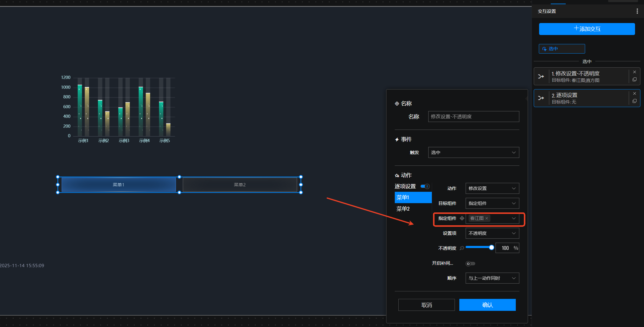Screen dimensions: 644x327
Task: Click the 不透明度 slider handle
Action: [491, 247]
